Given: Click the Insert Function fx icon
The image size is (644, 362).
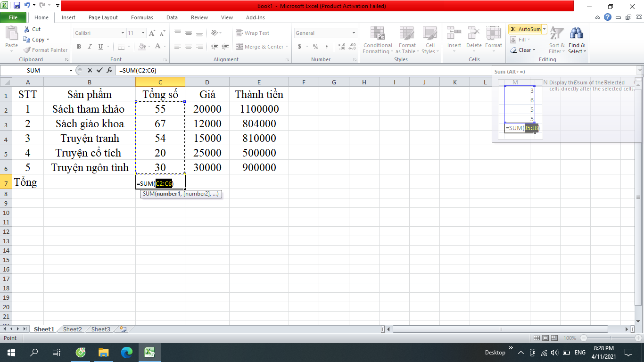Looking at the screenshot, I should coord(109,70).
